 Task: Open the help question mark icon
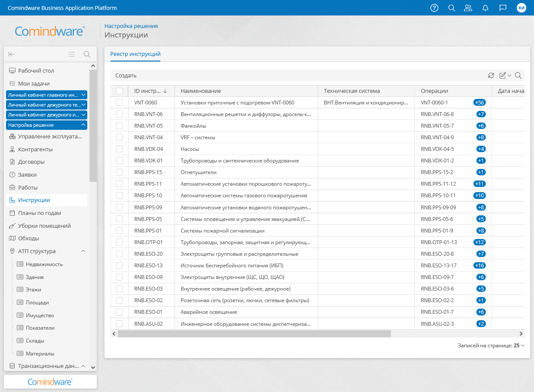pyautogui.click(x=434, y=8)
